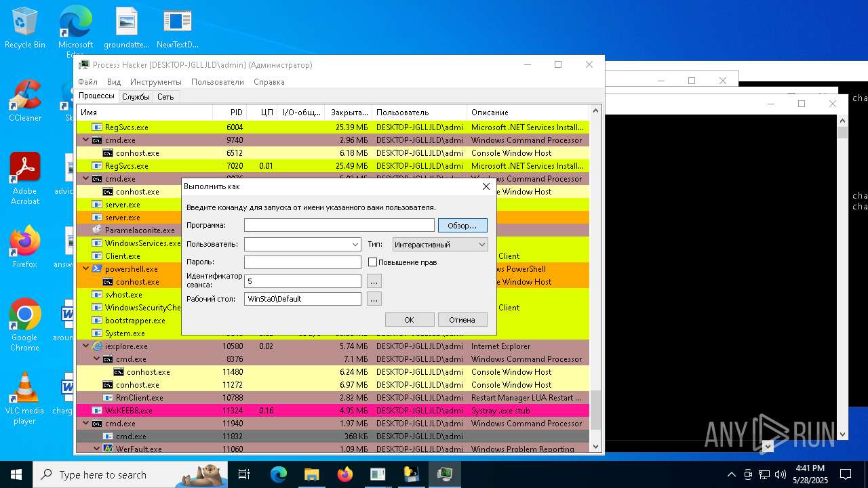Click into the Программа input field

[x=339, y=225]
